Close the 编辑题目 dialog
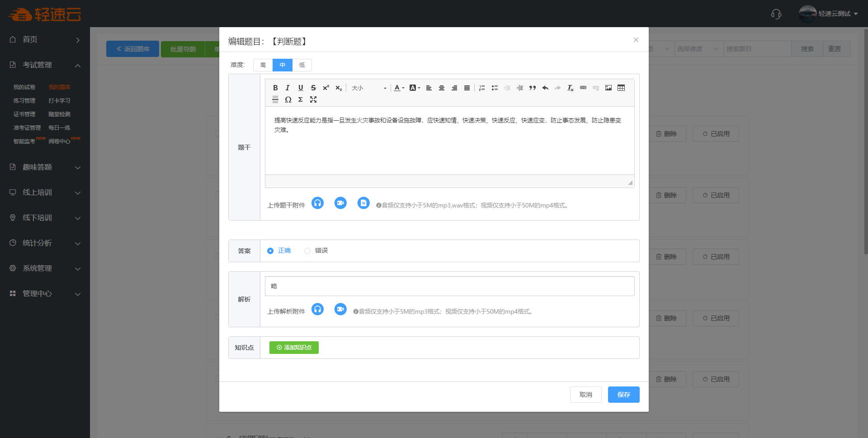Viewport: 868px width, 438px height. point(636,40)
